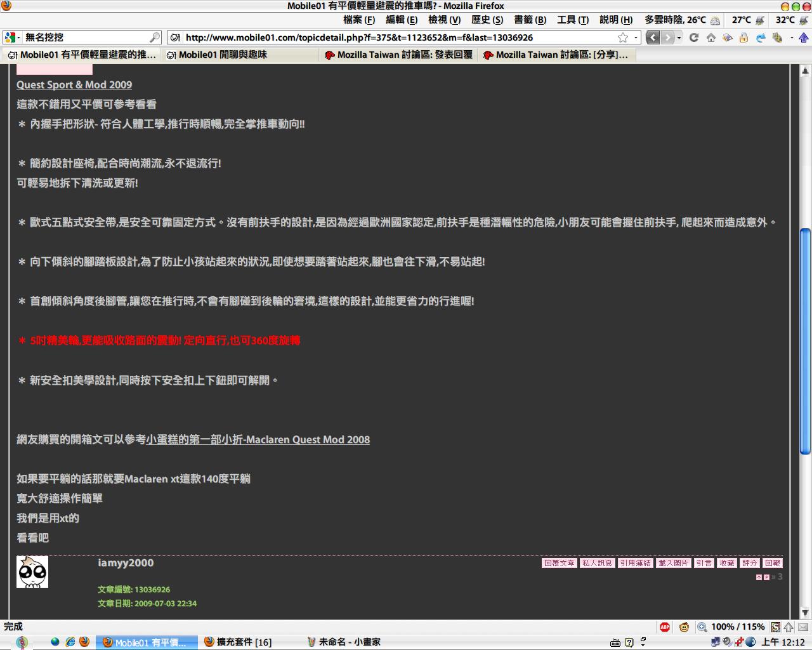The height and width of the screenshot is (650, 812).
Task: Go forward with the forward arrow button
Action: tap(667, 37)
